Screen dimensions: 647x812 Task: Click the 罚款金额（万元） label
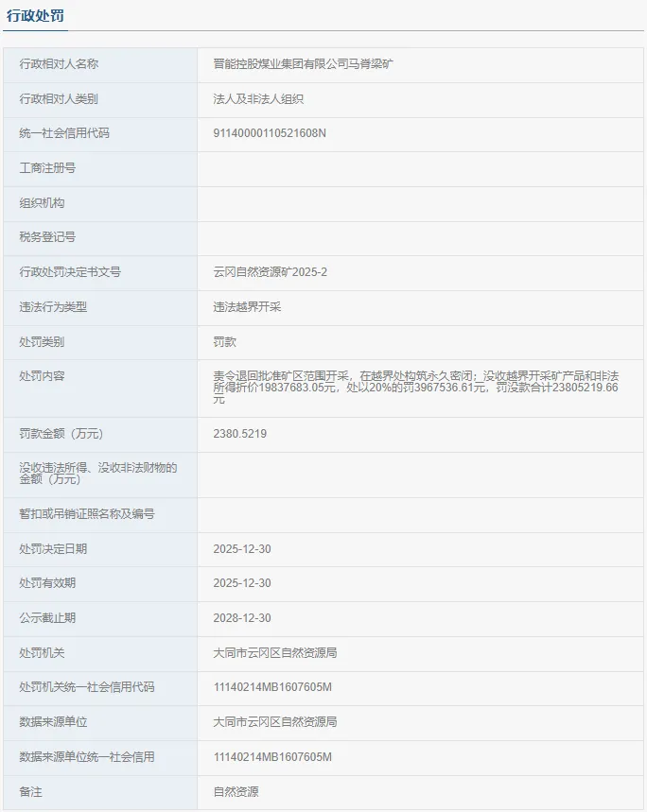[x=61, y=434]
